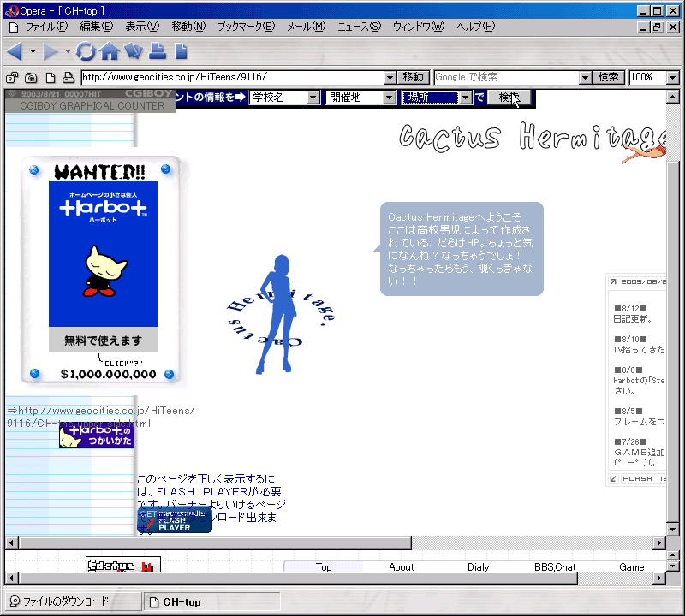Screen dimensions: 685x616
Task: Click the Cactus logo image in the bottom frame
Action: pyautogui.click(x=123, y=565)
